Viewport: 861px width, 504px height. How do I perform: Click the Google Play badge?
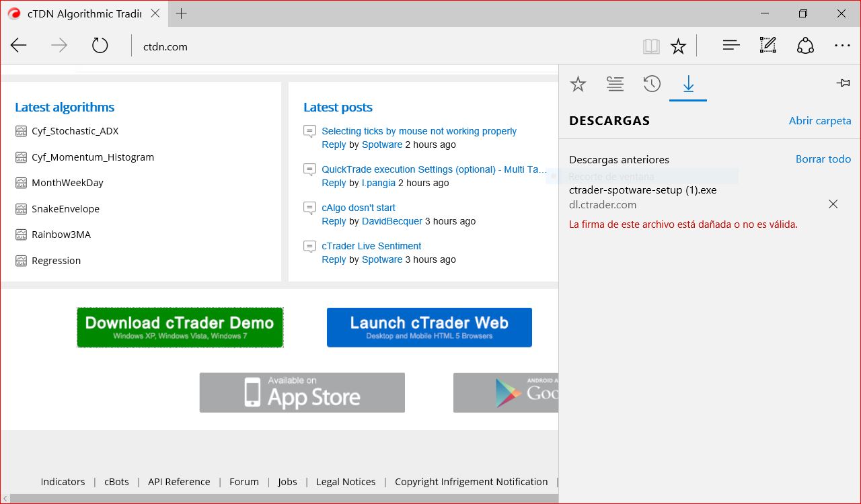506,392
